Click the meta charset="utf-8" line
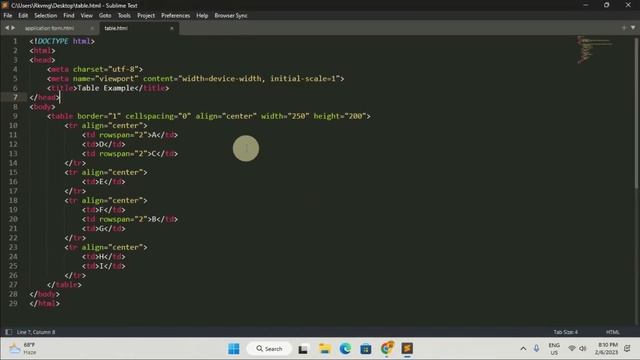This screenshot has height=360, width=640. click(x=95, y=69)
